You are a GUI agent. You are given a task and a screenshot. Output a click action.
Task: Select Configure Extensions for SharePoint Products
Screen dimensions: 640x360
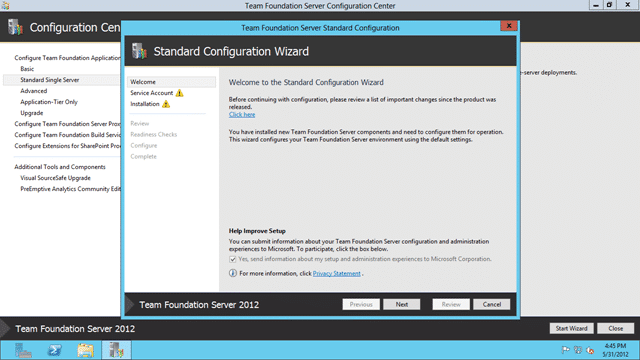coord(67,146)
